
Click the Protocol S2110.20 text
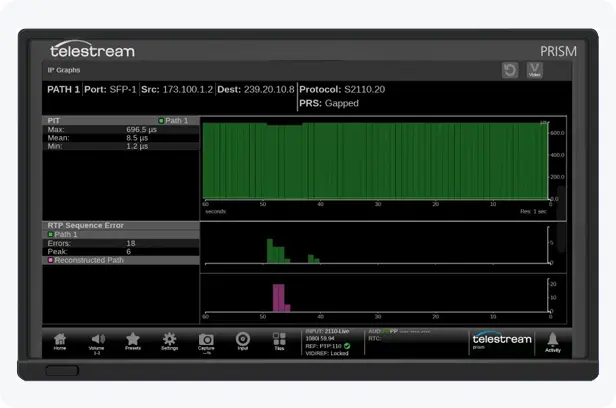pos(342,90)
